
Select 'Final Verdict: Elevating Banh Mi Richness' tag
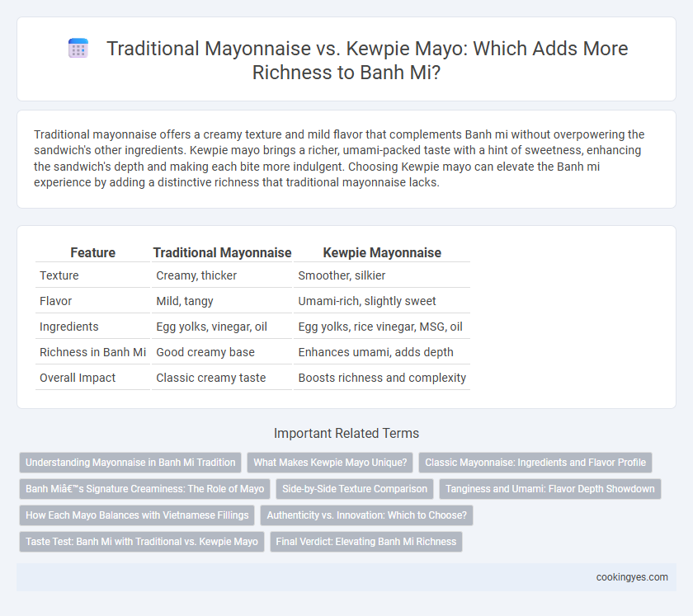click(366, 542)
